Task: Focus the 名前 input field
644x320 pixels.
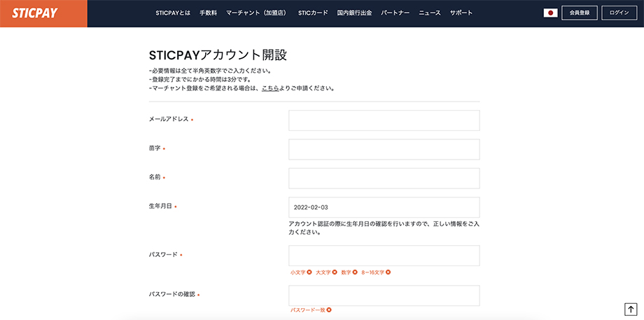Action: click(x=384, y=179)
